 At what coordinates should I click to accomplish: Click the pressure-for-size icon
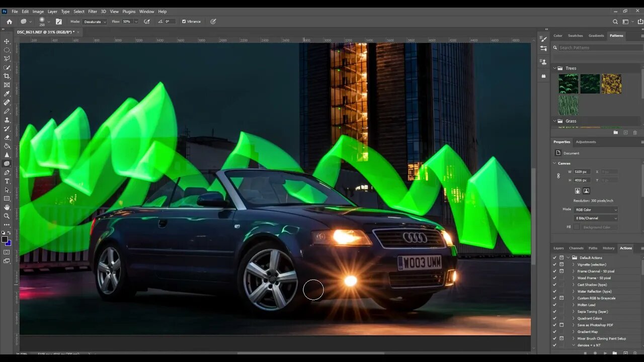tap(213, 22)
